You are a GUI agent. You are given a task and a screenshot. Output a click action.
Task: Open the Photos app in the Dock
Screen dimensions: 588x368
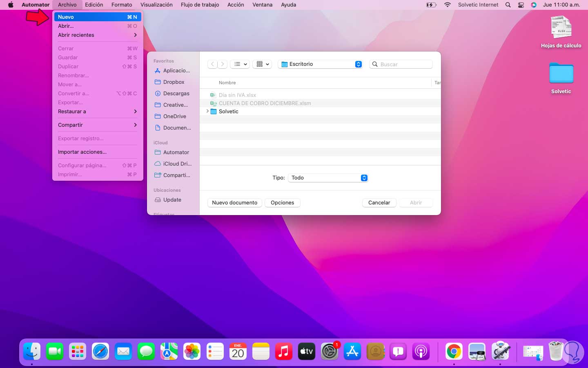tap(192, 351)
